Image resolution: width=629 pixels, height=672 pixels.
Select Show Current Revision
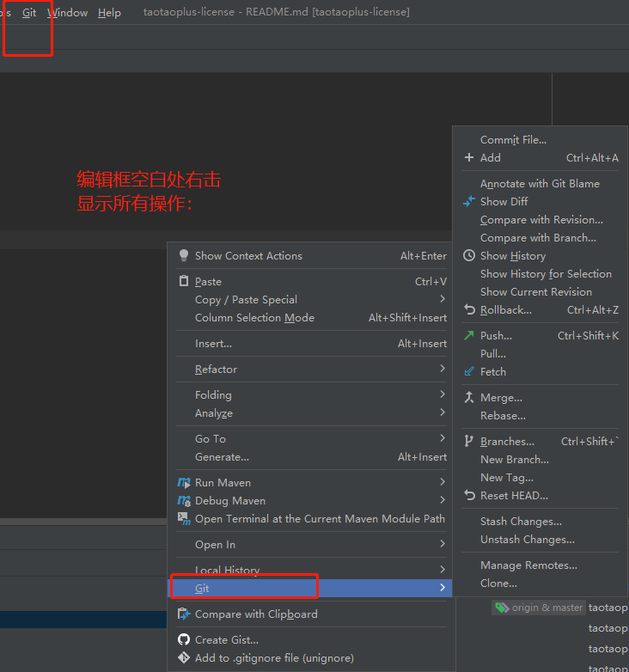pos(535,291)
